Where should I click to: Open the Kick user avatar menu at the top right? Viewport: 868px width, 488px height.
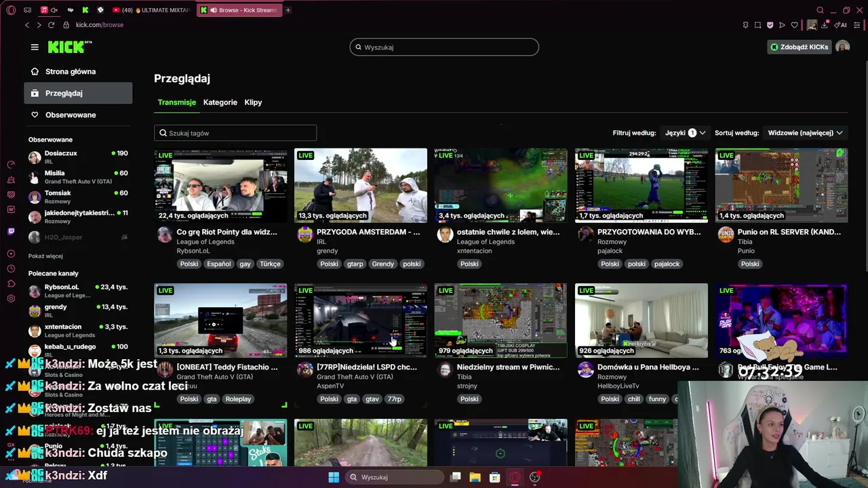842,47
